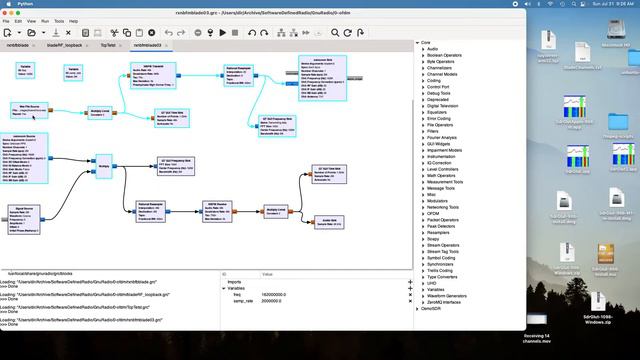Expand the OsmoSDR block tree

[x=417, y=309]
